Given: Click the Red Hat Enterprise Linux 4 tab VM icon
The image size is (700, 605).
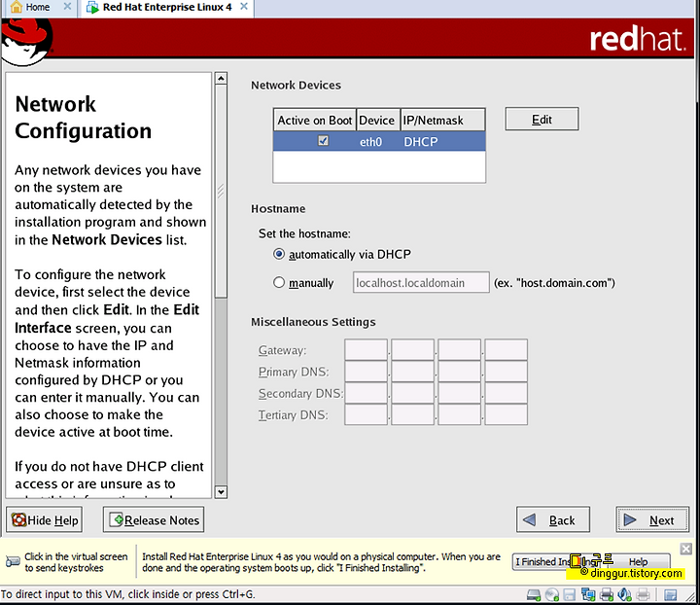Looking at the screenshot, I should 92,7.
